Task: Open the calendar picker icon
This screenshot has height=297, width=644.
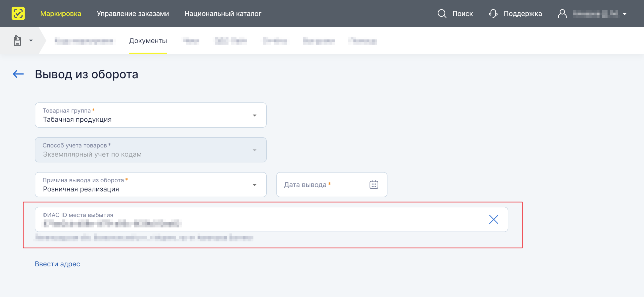Action: (x=374, y=184)
